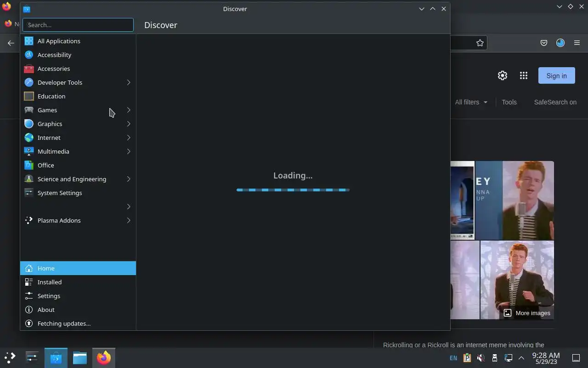The image size is (588, 368).
Task: Click SafeSearch on link
Action: point(555,102)
